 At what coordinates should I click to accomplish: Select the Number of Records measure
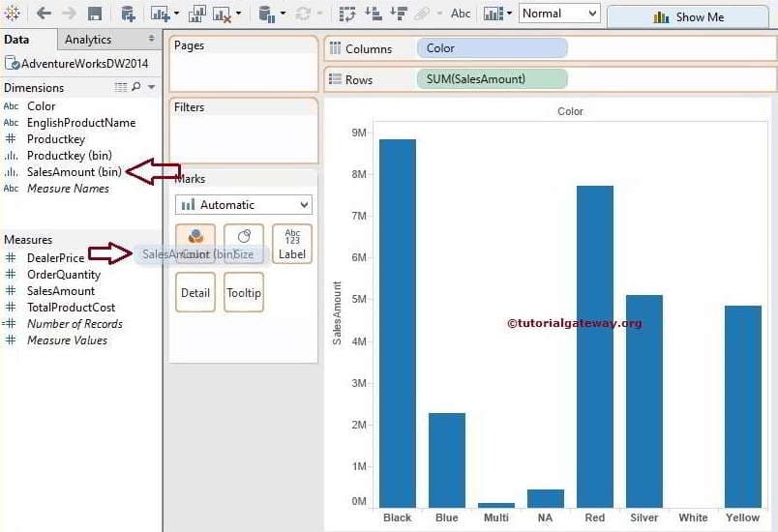[75, 324]
